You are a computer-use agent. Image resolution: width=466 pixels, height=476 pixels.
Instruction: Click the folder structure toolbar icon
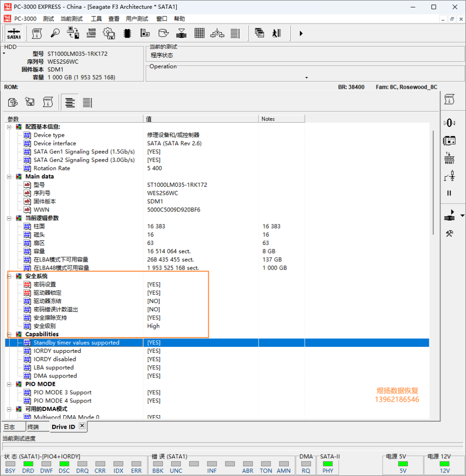(145, 33)
